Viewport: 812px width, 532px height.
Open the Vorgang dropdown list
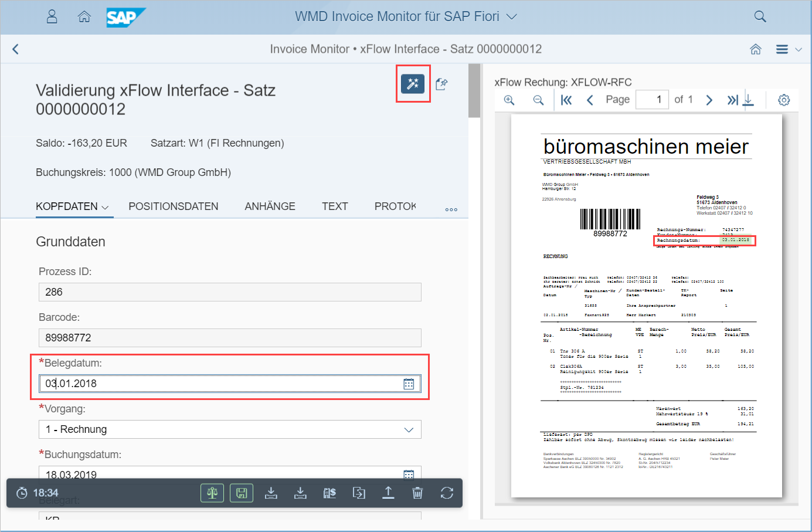click(x=409, y=430)
